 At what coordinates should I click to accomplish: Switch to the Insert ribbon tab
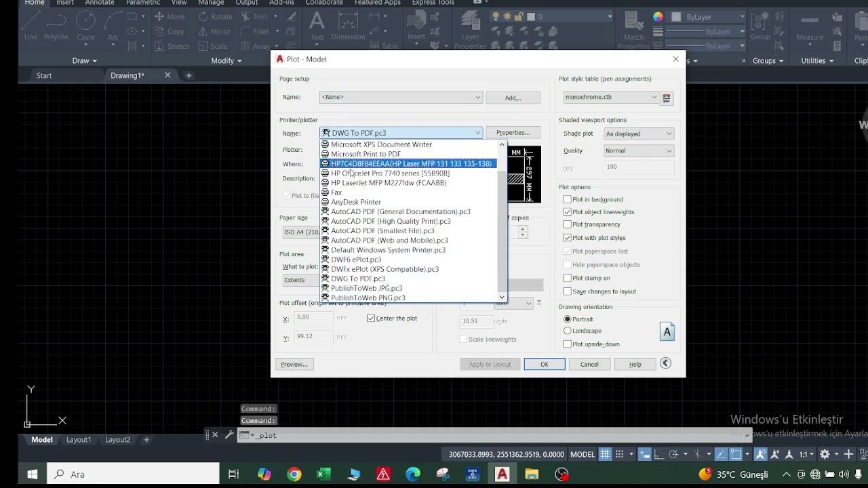pyautogui.click(x=65, y=3)
